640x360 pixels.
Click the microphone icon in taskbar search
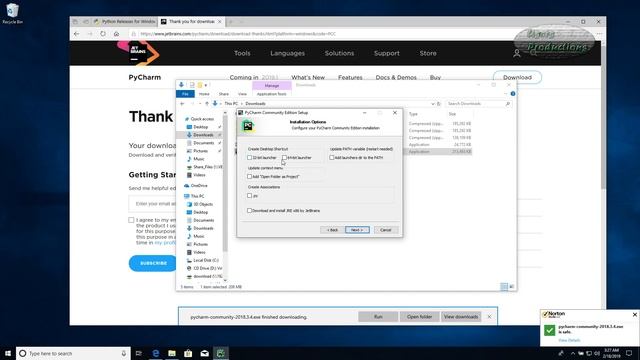pos(124,353)
